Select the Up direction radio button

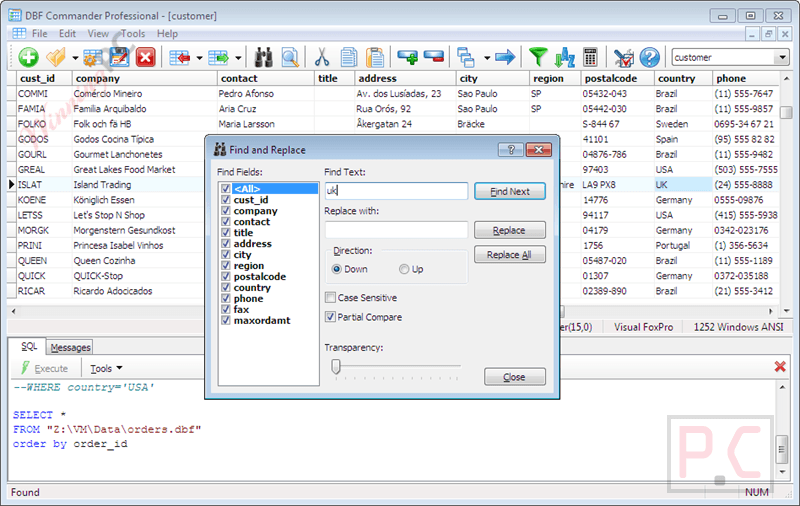pos(404,269)
